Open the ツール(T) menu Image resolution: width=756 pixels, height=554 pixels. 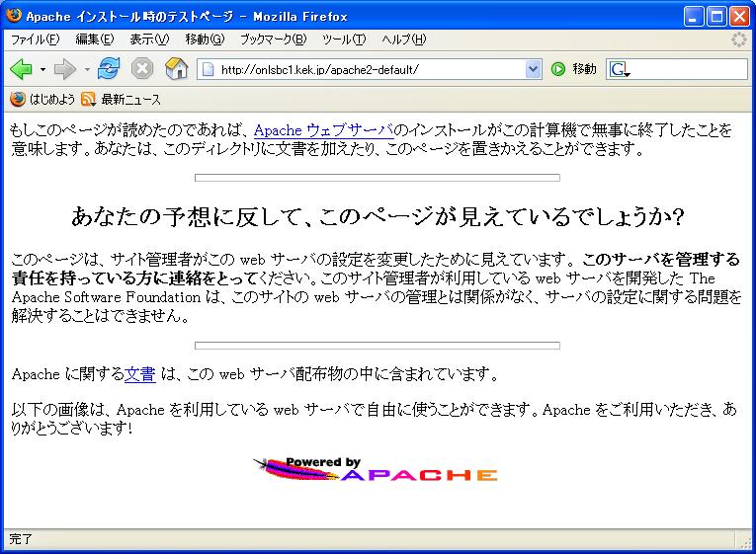tap(344, 40)
